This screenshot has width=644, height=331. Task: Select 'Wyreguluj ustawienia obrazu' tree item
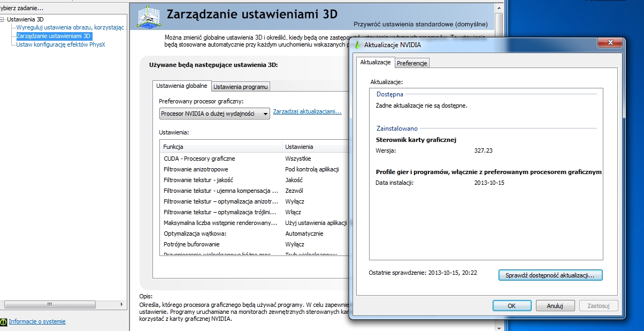tap(71, 27)
